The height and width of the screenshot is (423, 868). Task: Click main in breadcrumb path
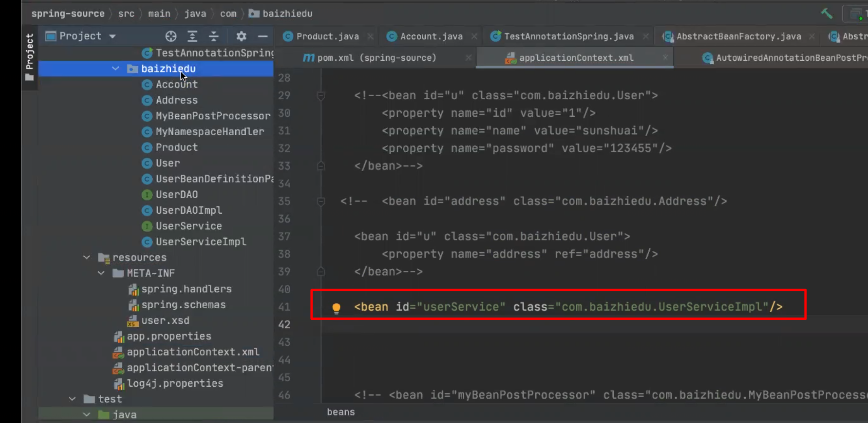pyautogui.click(x=159, y=14)
